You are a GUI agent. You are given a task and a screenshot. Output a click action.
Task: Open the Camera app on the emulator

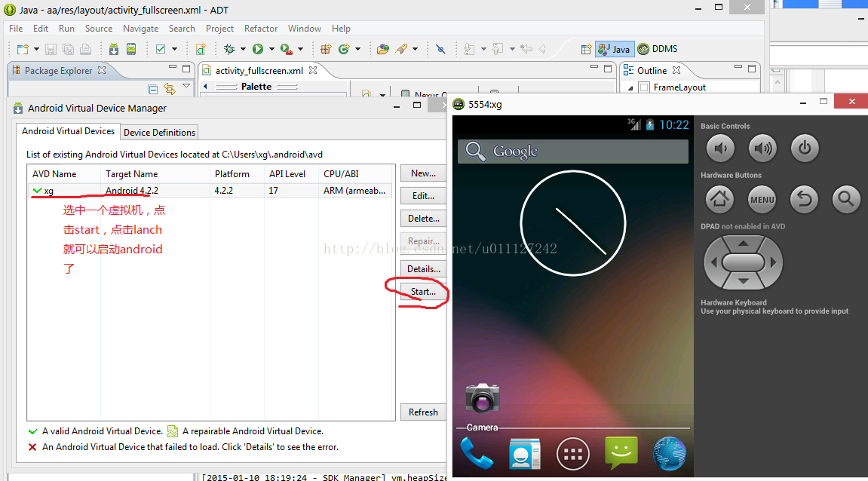(x=483, y=406)
